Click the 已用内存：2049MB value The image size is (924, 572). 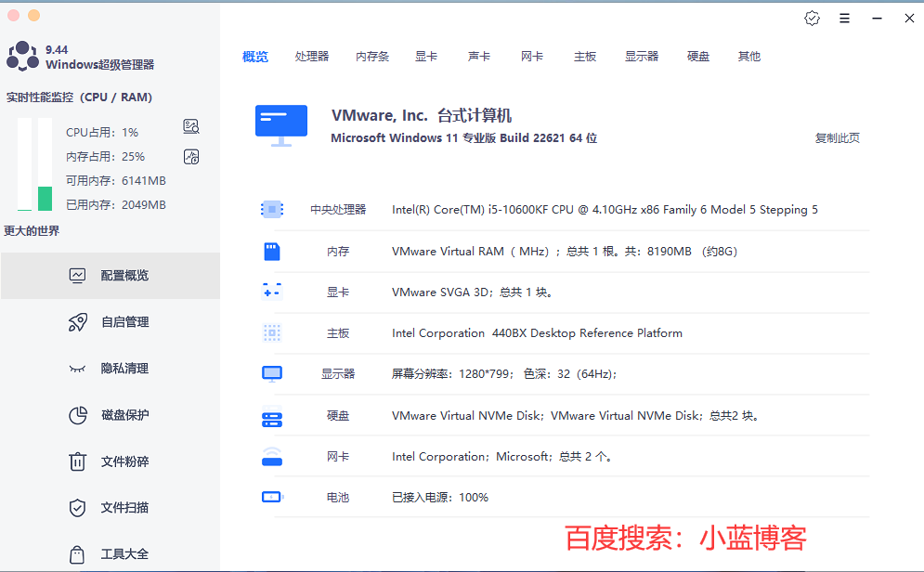116,205
